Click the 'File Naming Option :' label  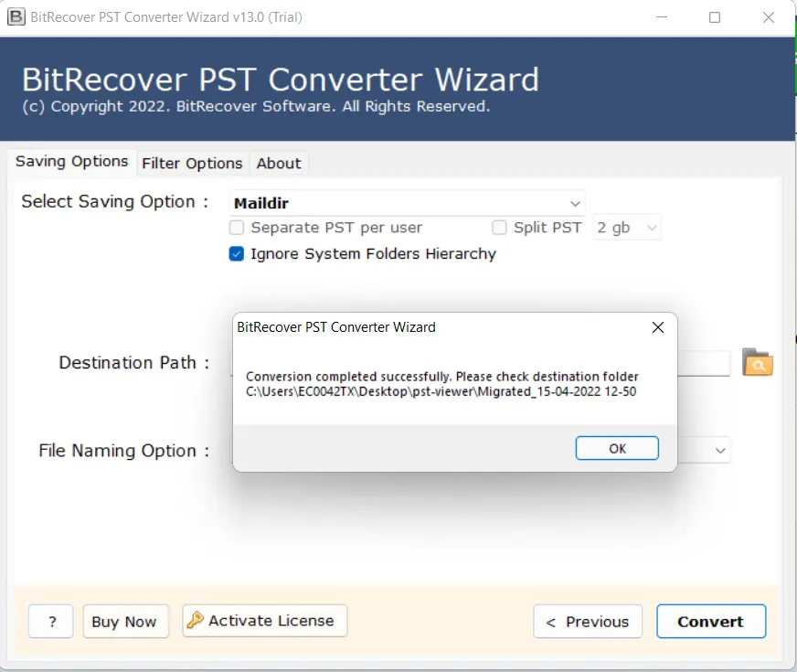[x=124, y=451]
